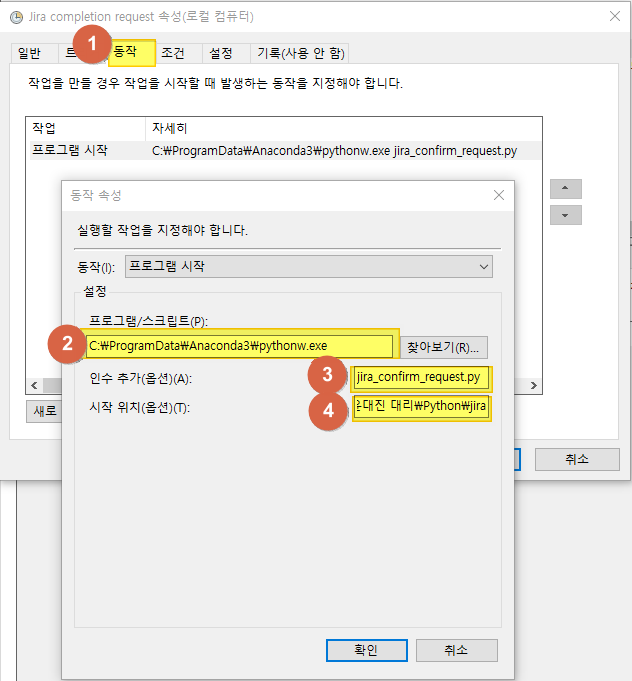Switch to the 일반 tab
The height and width of the screenshot is (681, 632).
[x=34, y=53]
